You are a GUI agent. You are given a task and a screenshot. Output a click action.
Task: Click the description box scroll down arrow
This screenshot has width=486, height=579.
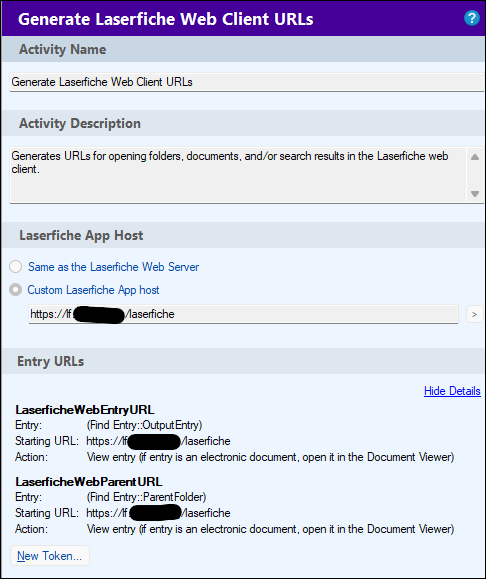(475, 193)
